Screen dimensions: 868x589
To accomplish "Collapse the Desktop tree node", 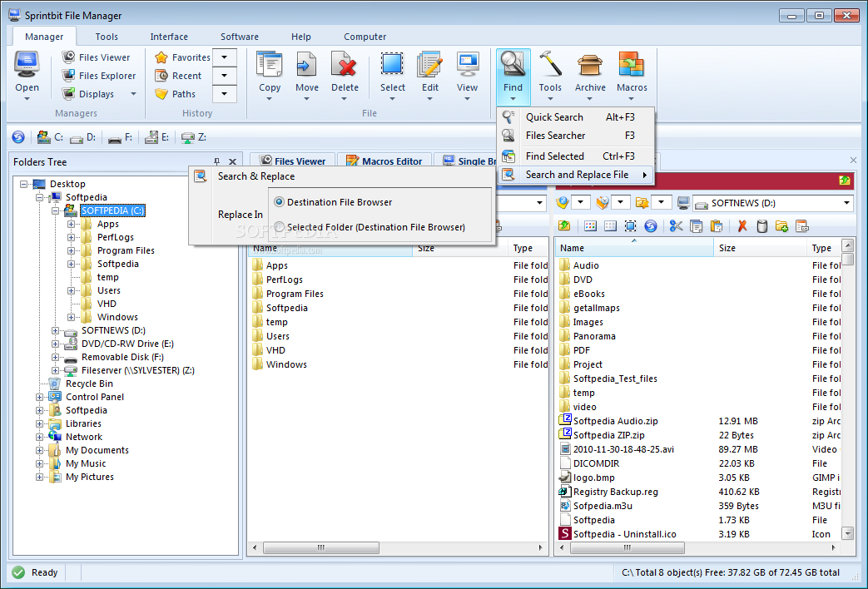I will pyautogui.click(x=24, y=184).
